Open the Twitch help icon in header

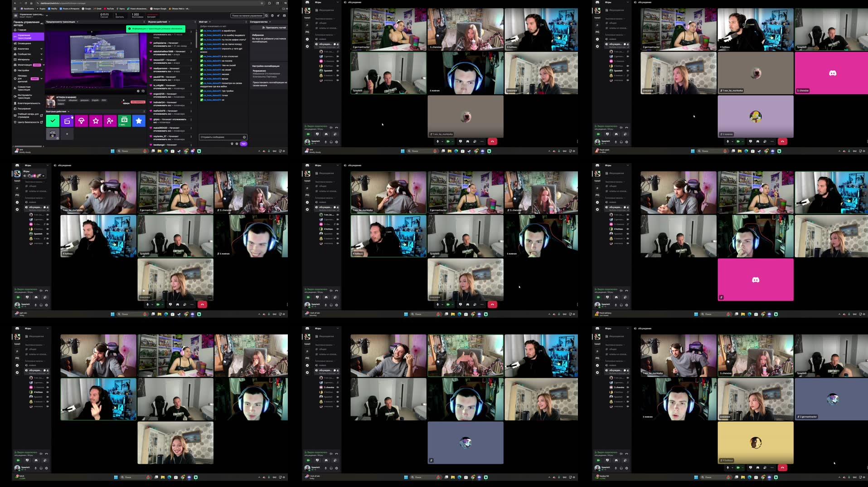pyautogui.click(x=272, y=15)
